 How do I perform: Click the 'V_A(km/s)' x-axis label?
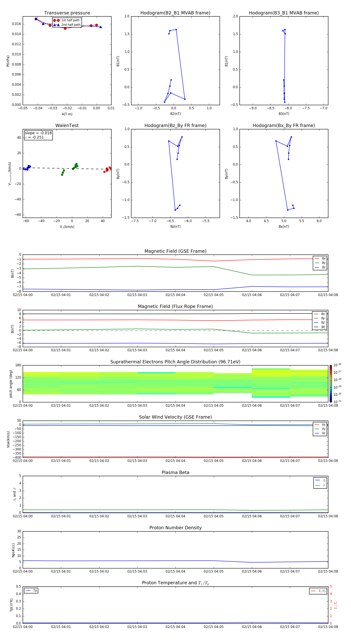[x=67, y=227]
